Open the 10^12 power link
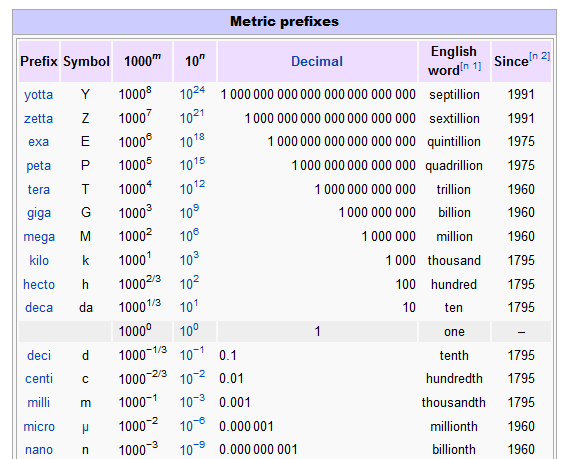Screen dimensions: 564x459 [192, 188]
